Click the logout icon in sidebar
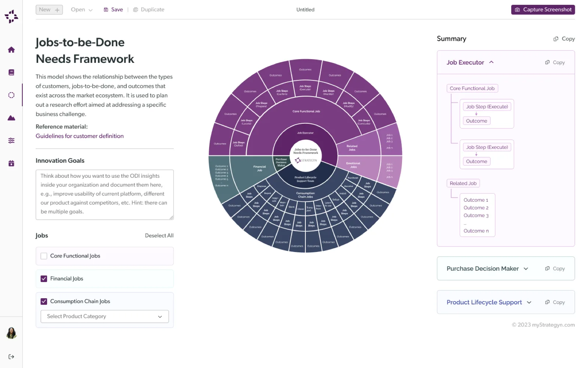 pos(11,357)
